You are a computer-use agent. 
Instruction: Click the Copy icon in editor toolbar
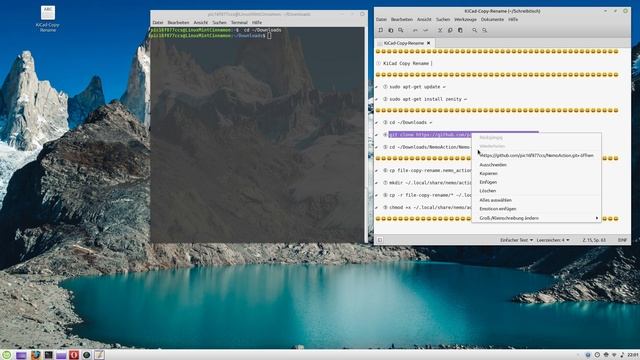tap(450, 30)
